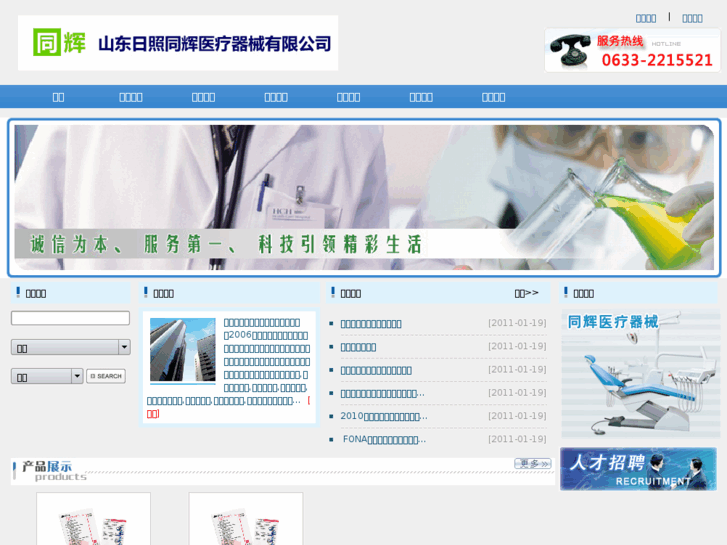Viewport: 727px width, 545px height.
Task: Click the main banner with slogan 诚信为本
Action: coord(364,198)
